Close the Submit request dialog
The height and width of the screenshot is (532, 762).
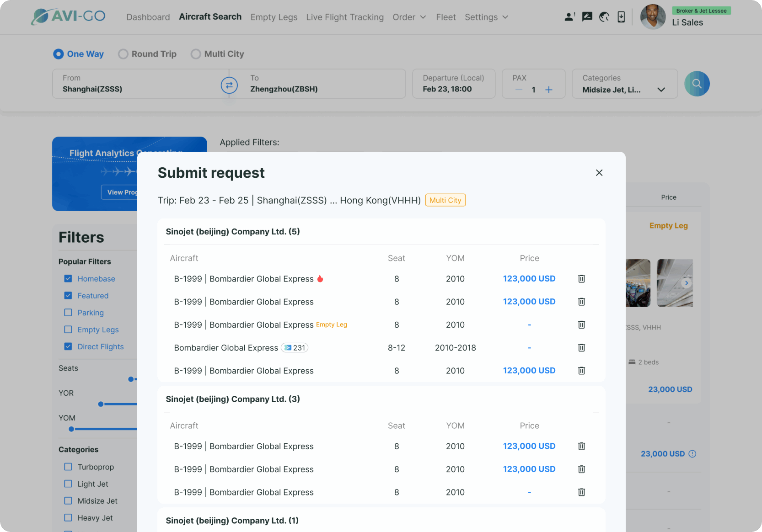(599, 173)
